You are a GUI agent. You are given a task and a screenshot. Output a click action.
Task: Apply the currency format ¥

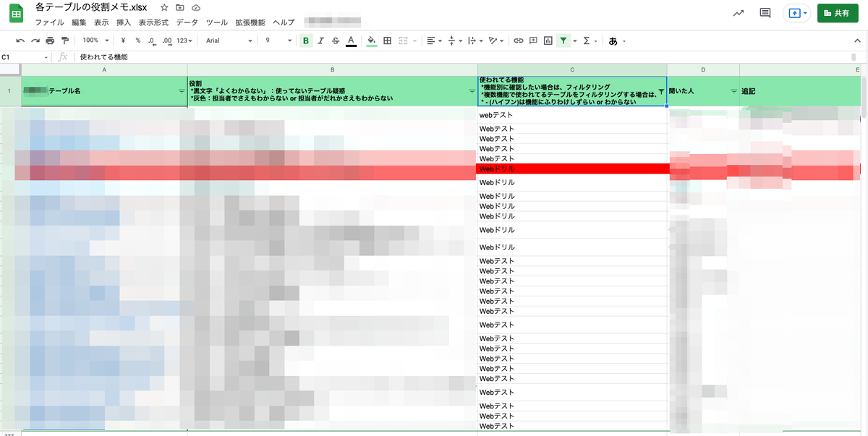click(x=123, y=41)
